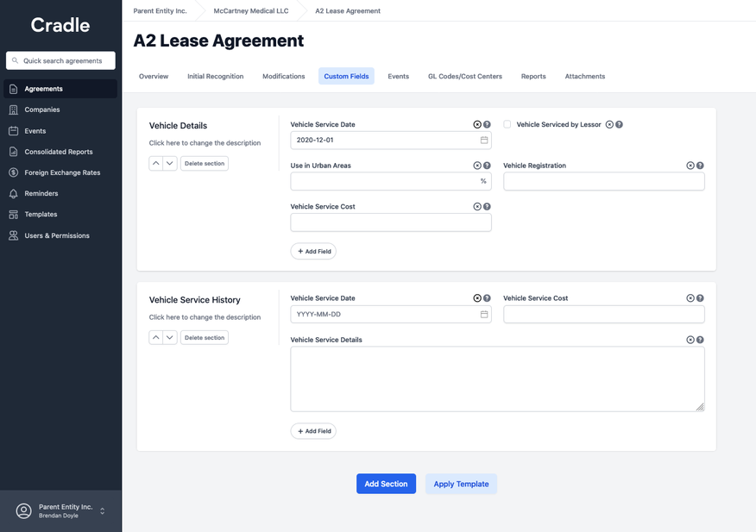This screenshot has width=756, height=532.
Task: Click calendar icon in Vehicle Service History date
Action: click(x=483, y=314)
